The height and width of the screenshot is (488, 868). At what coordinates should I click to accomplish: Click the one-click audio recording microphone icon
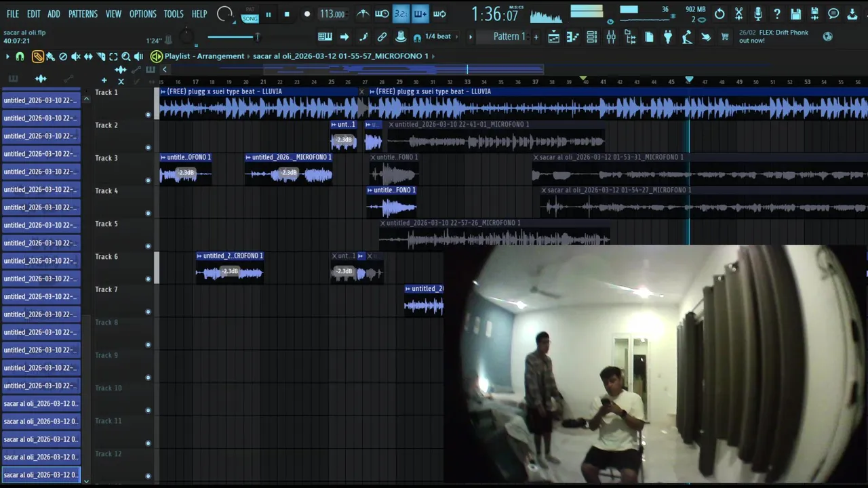757,14
